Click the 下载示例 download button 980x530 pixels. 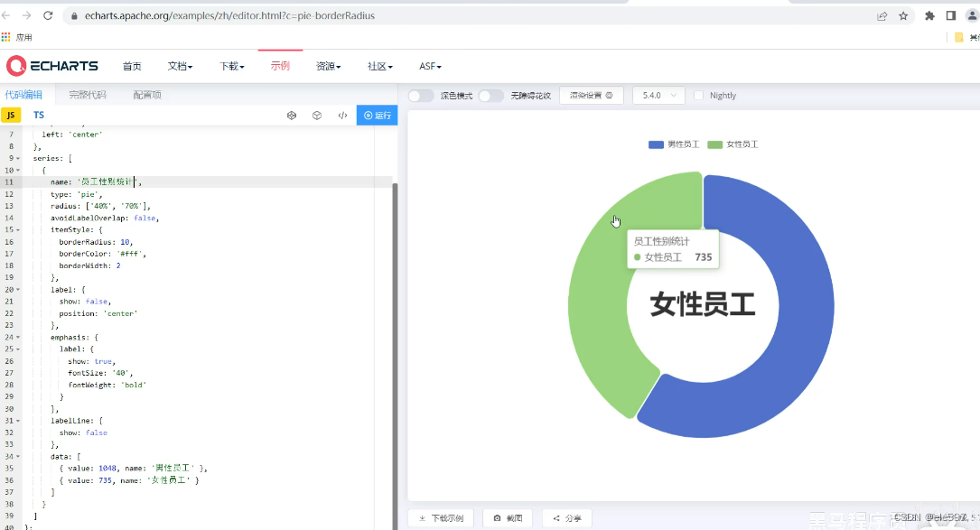coord(441,518)
